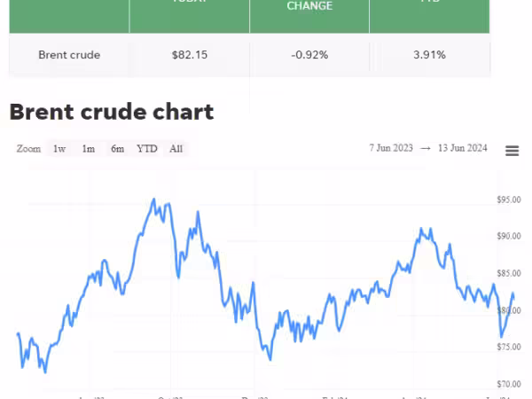Open the chart hamburger menu
Viewport: 532px width, 399px height.
coord(512,151)
